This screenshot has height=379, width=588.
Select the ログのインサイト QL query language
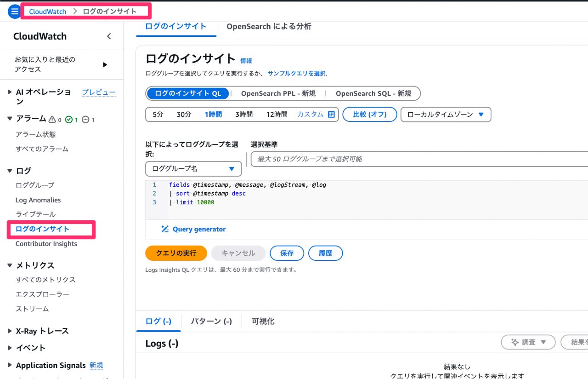pos(188,93)
